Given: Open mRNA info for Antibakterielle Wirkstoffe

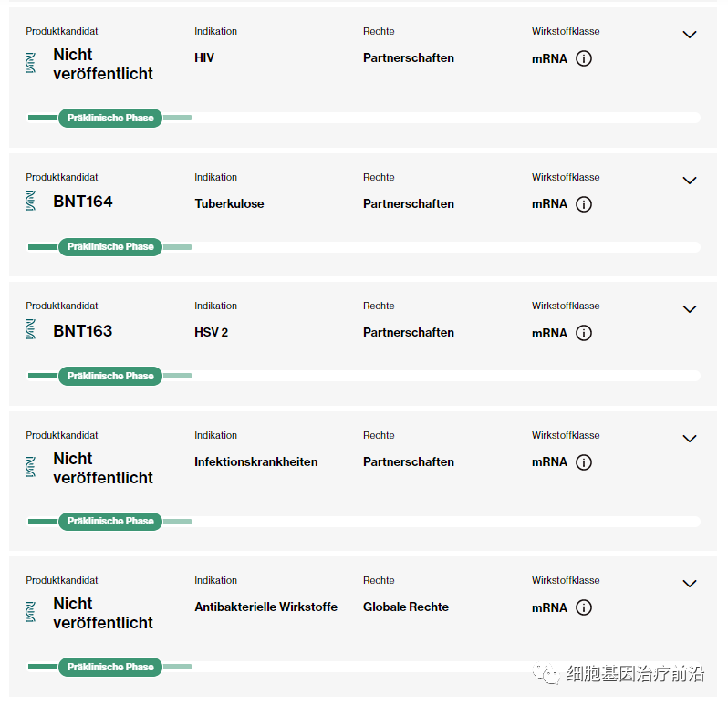Looking at the screenshot, I should (x=585, y=607).
